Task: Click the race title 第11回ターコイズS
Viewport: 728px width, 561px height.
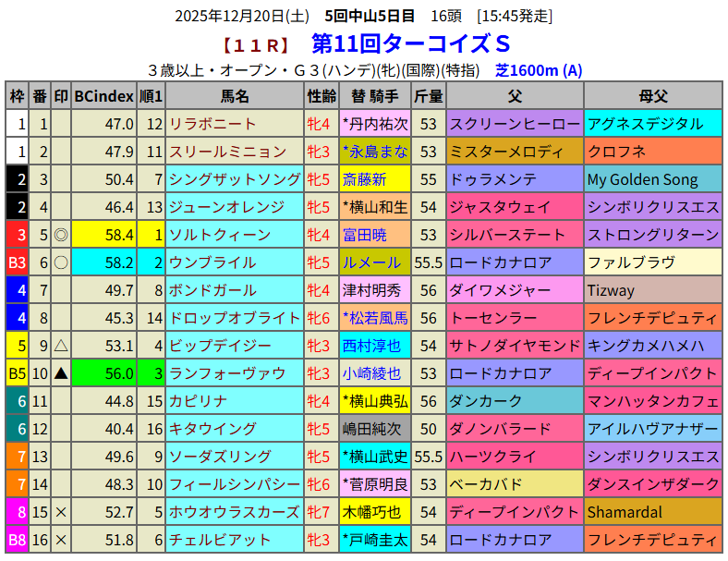Action: coord(410,43)
